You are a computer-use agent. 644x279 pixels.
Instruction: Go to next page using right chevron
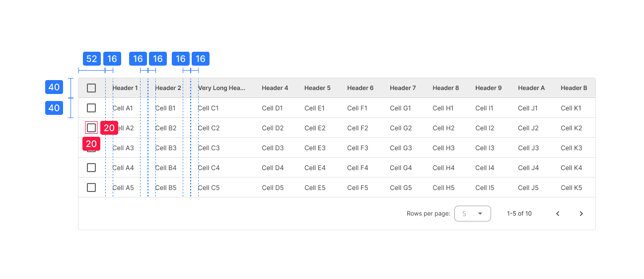(581, 214)
